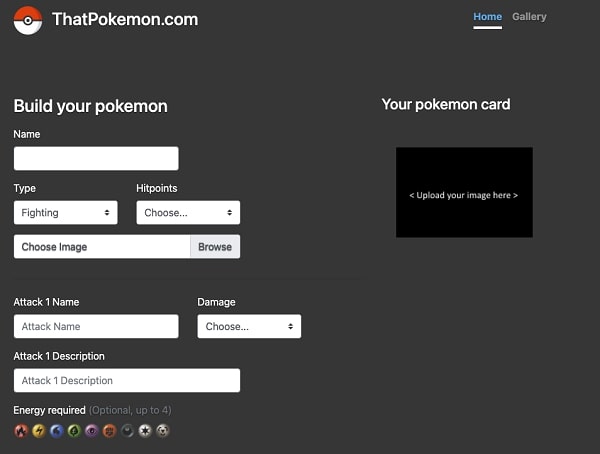Click the 'Name' label
Viewport: 600px width, 454px height.
click(x=27, y=134)
